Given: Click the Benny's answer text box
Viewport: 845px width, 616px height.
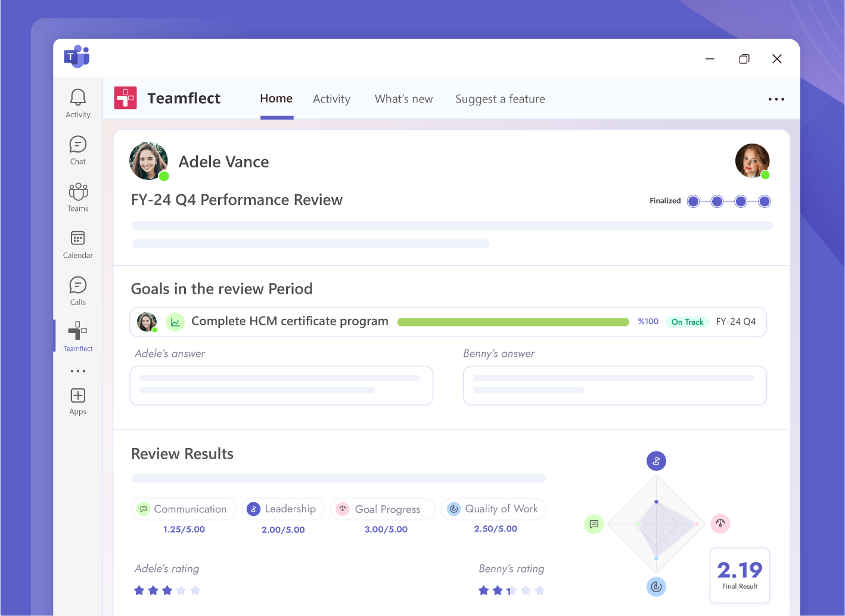Looking at the screenshot, I should click(x=615, y=385).
